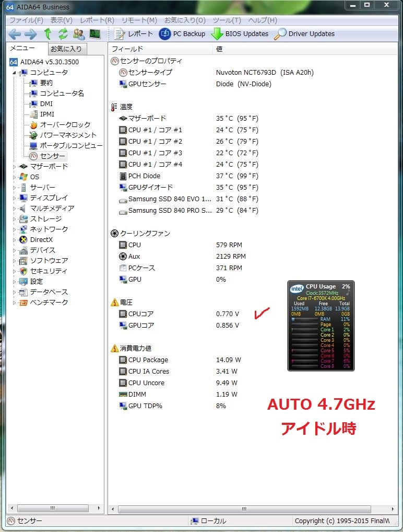Switch to the お気に入り tab
The width and height of the screenshot is (403, 532).
(67, 49)
